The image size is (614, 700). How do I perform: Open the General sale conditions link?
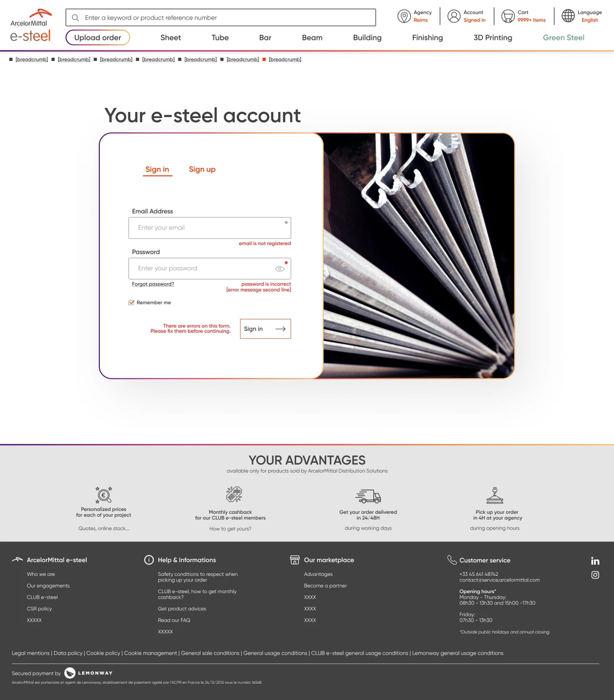coord(210,653)
